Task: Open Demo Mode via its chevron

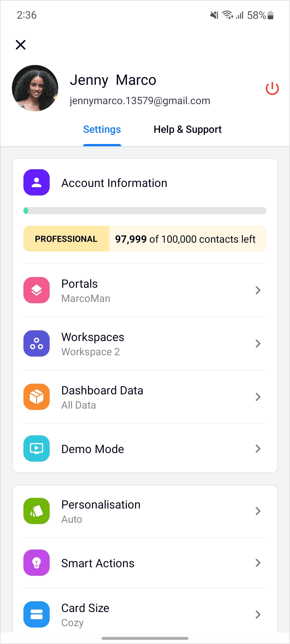Action: point(258,448)
